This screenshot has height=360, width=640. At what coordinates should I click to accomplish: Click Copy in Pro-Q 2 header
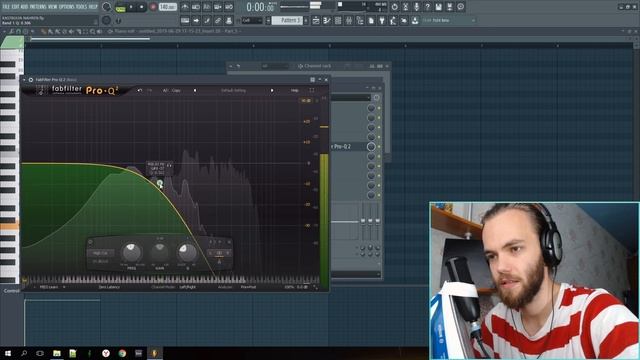176,90
